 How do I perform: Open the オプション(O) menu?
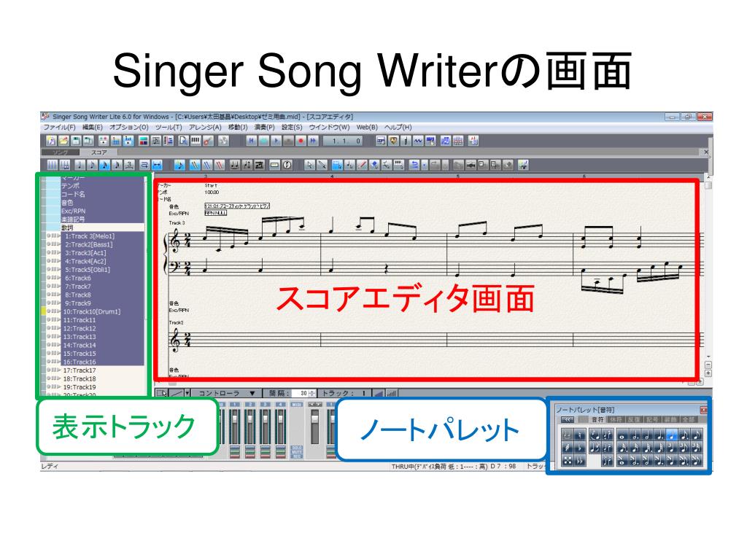coord(128,128)
